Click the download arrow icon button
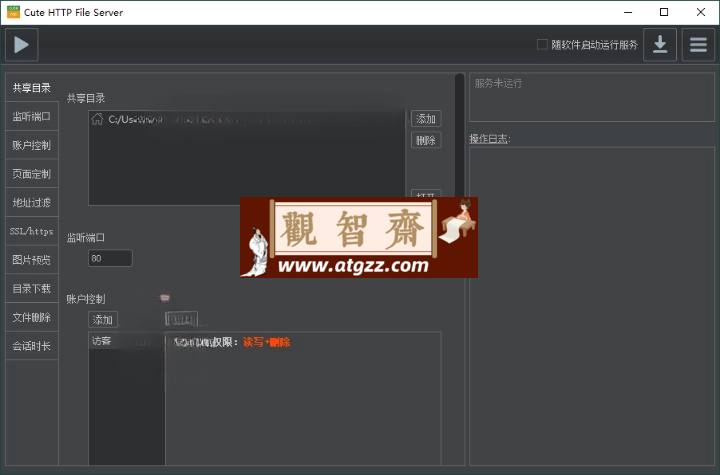Image resolution: width=720 pixels, height=475 pixels. [660, 45]
